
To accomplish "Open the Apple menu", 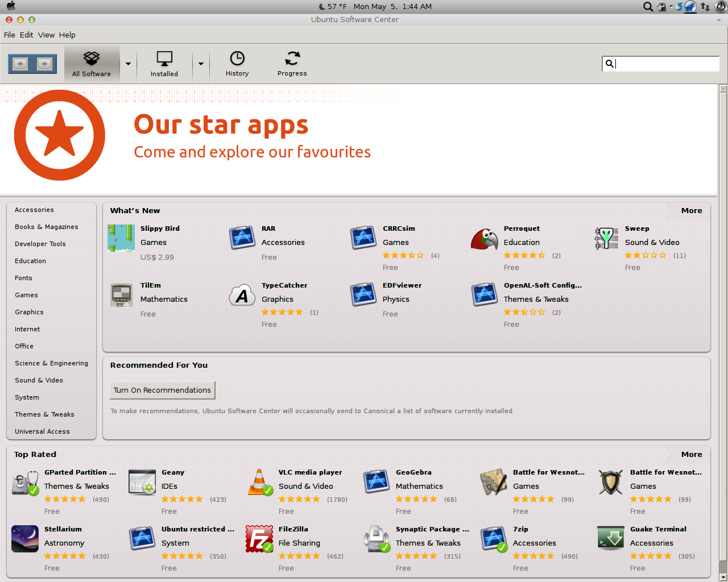I will [11, 6].
